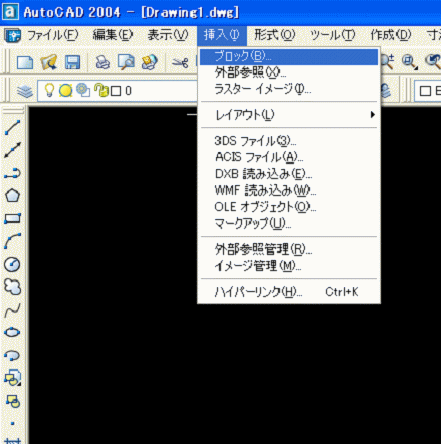This screenshot has width=441, height=444.
Task: Click the Zoom Realtime icon
Action: tap(387, 62)
